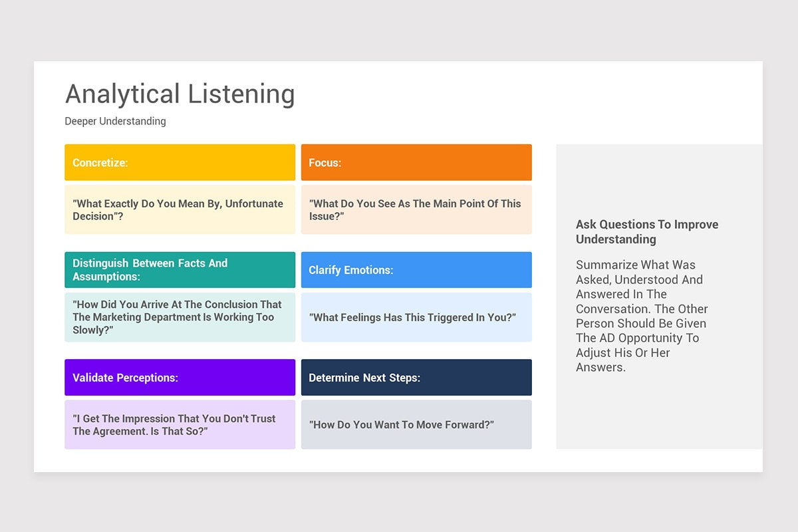
Task: Click the orange 'Focus:' header box
Action: click(x=416, y=162)
